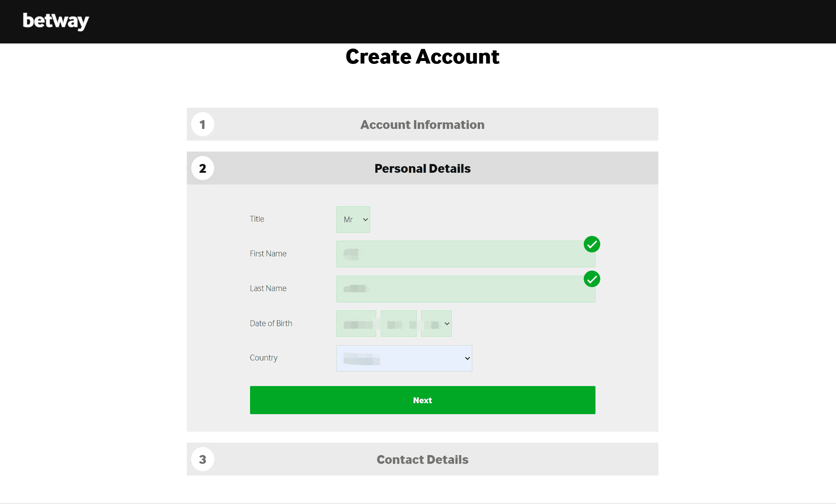Click the Last Name green checkmark icon

(x=592, y=279)
